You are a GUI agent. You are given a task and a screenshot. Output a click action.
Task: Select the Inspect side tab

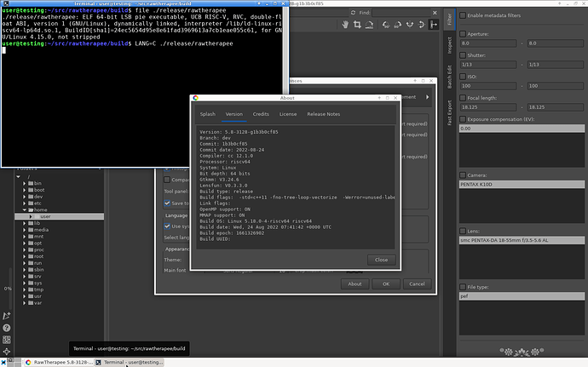point(449,45)
